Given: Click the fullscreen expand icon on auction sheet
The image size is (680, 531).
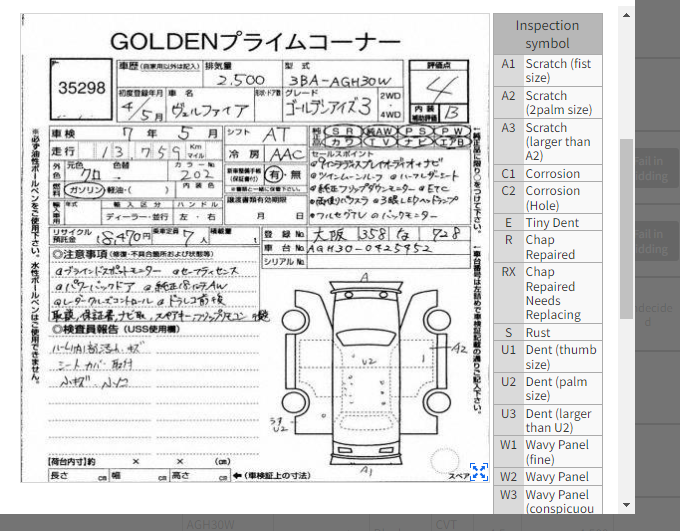Looking at the screenshot, I should tap(479, 472).
